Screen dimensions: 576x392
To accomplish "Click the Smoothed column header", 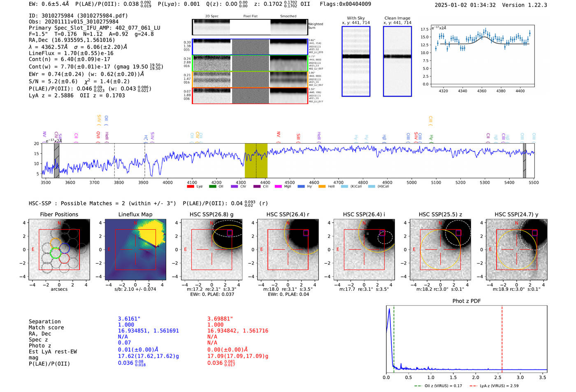I will tap(288, 16).
